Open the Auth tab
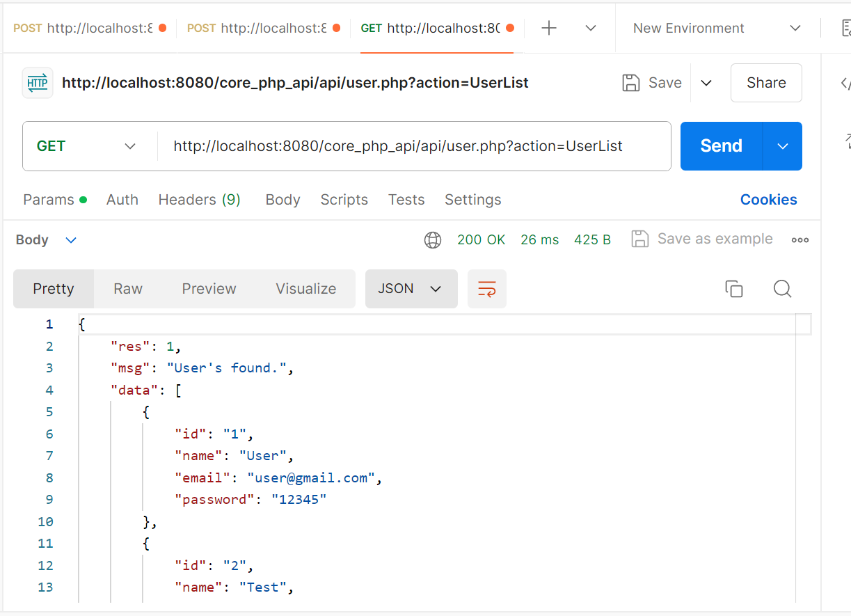851x616 pixels. (122, 200)
